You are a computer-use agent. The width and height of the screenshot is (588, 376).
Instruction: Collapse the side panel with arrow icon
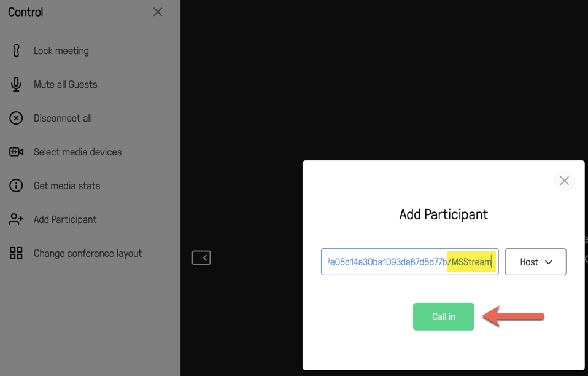click(201, 258)
